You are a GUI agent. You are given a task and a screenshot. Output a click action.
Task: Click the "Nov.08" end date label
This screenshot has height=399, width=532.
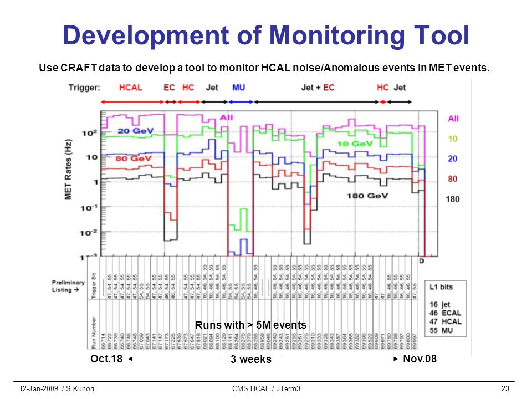420,359
